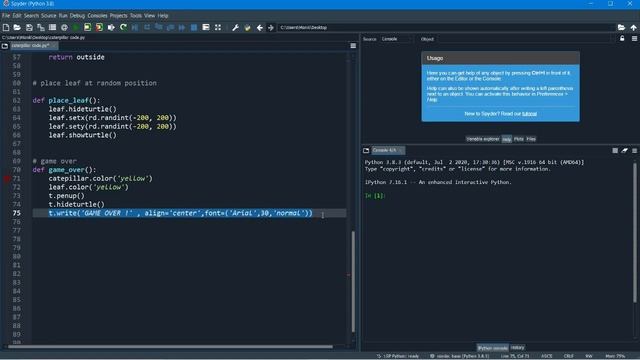
Task: Open the Run menu
Action: click(x=63, y=16)
